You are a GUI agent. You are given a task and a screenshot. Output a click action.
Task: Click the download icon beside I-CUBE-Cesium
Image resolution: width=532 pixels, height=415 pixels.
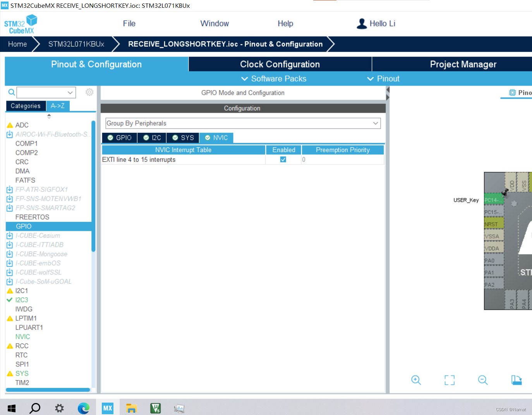10,236
